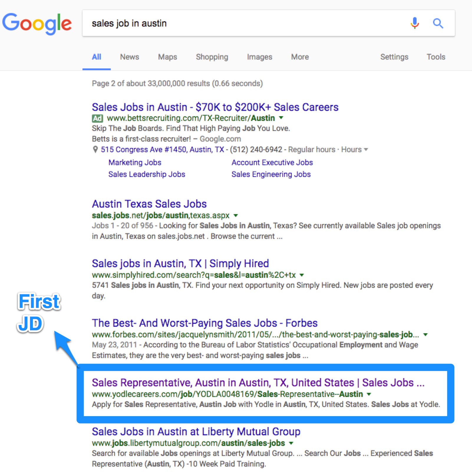Viewport: 472px width, 476px height.
Task: Click the voice search microphone icon
Action: 415,23
